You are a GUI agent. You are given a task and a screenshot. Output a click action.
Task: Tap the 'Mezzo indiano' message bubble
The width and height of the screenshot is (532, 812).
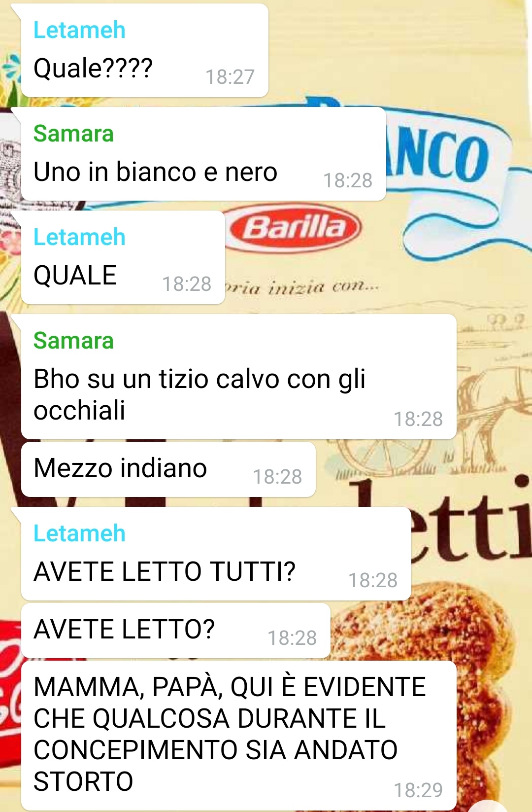click(168, 469)
